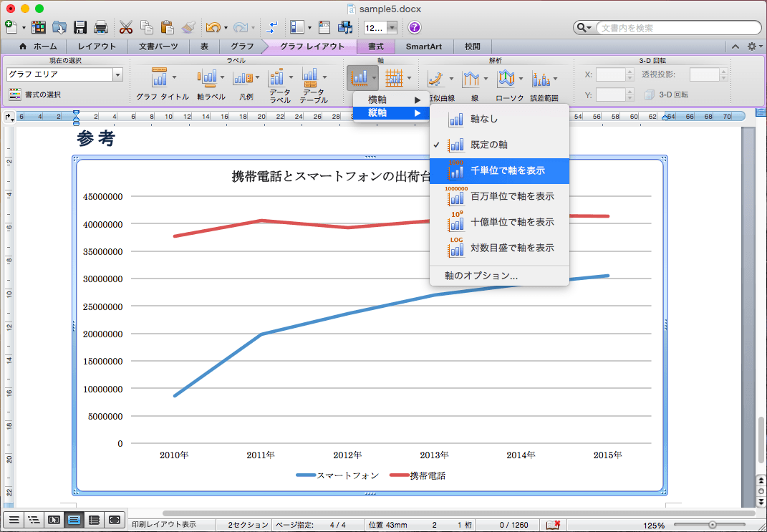This screenshot has height=532, width=767.
Task: Expand the 横軸 submenu
Action: pyautogui.click(x=391, y=100)
